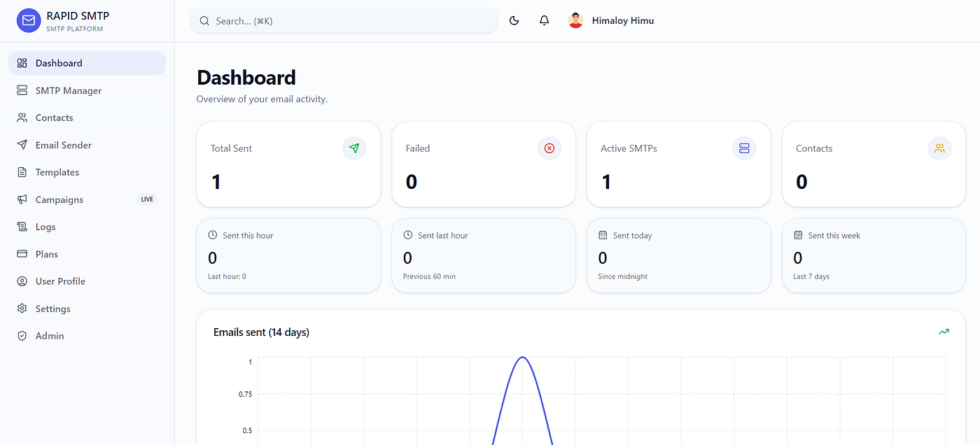Click the "Total Sent" label
The image size is (980, 445).
point(231,148)
